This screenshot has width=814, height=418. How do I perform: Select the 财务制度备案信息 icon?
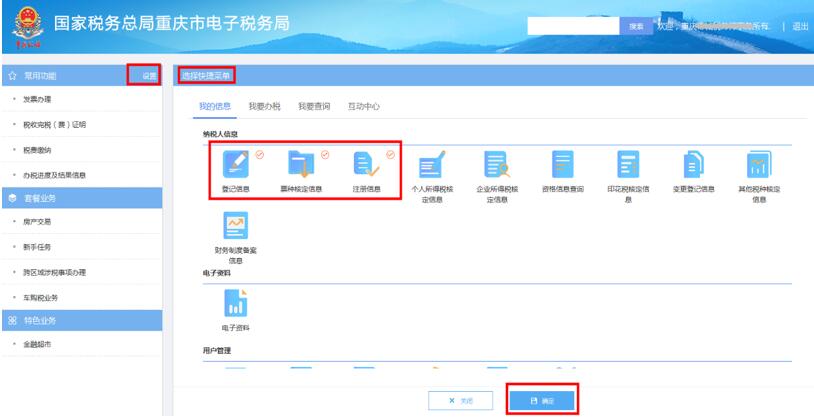[235, 229]
